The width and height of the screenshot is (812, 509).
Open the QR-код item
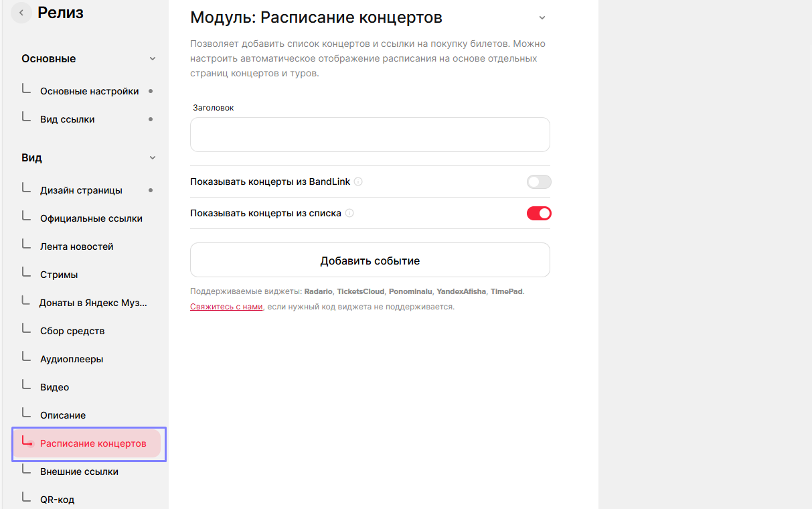tap(57, 500)
